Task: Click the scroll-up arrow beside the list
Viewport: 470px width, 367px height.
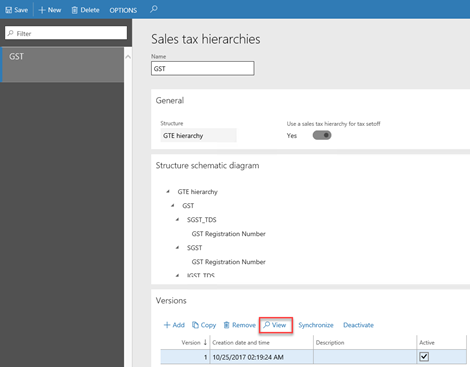Action: (128, 57)
